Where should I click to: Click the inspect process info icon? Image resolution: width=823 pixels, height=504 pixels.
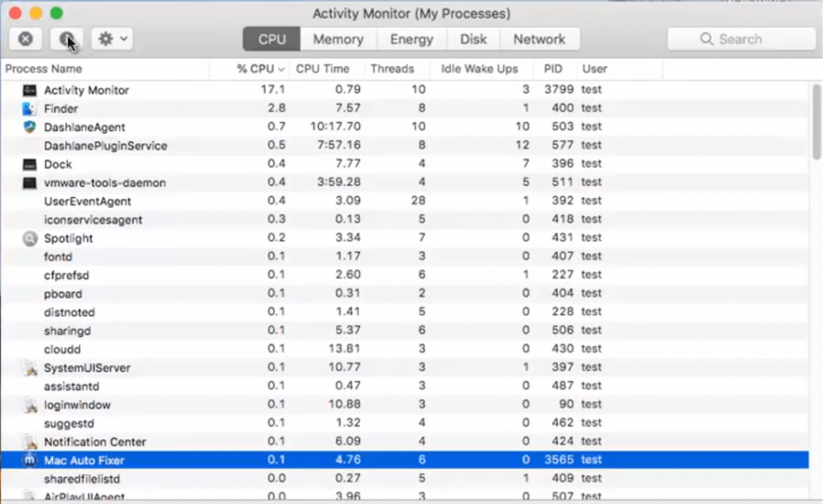(x=67, y=38)
